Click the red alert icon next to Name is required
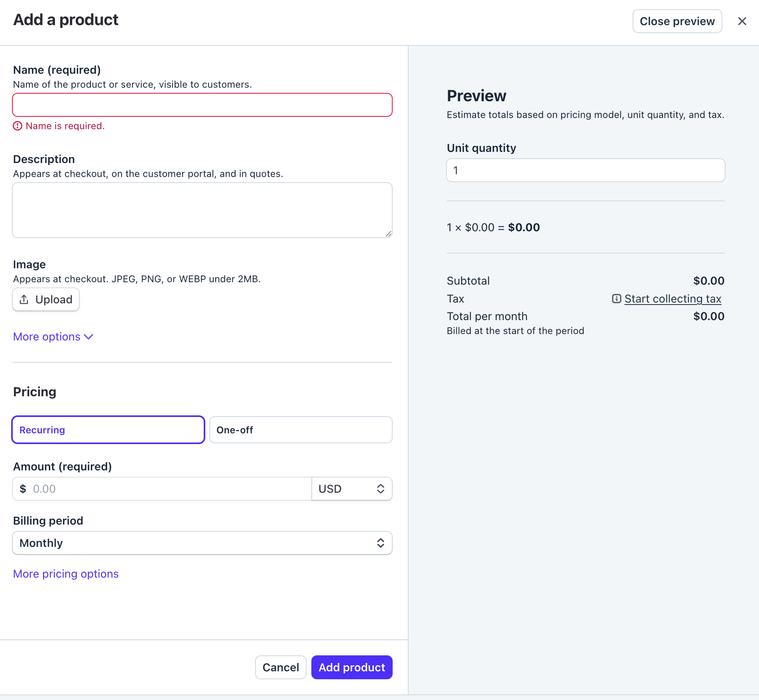 point(17,126)
